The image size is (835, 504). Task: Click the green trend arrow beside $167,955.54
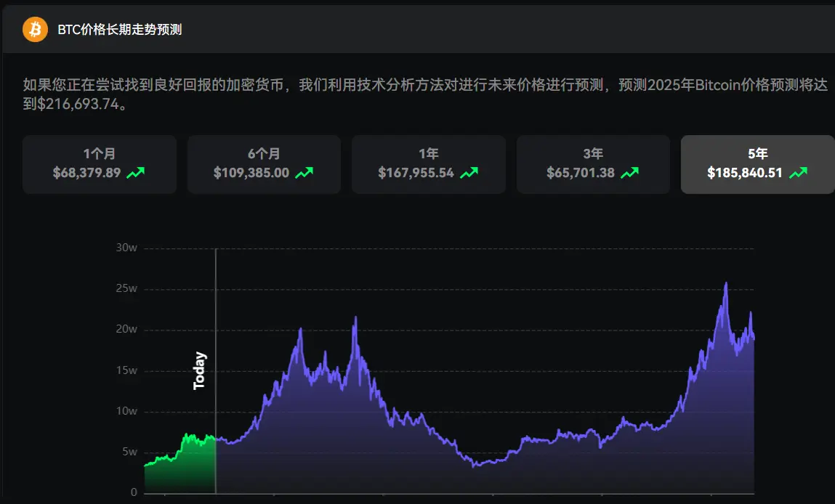(469, 173)
